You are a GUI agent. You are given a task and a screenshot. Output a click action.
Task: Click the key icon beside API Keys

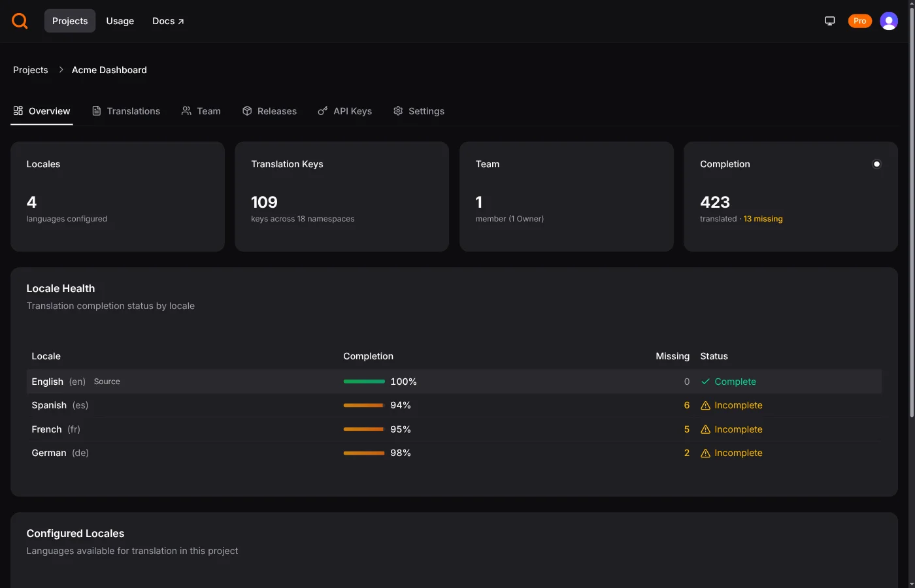322,111
